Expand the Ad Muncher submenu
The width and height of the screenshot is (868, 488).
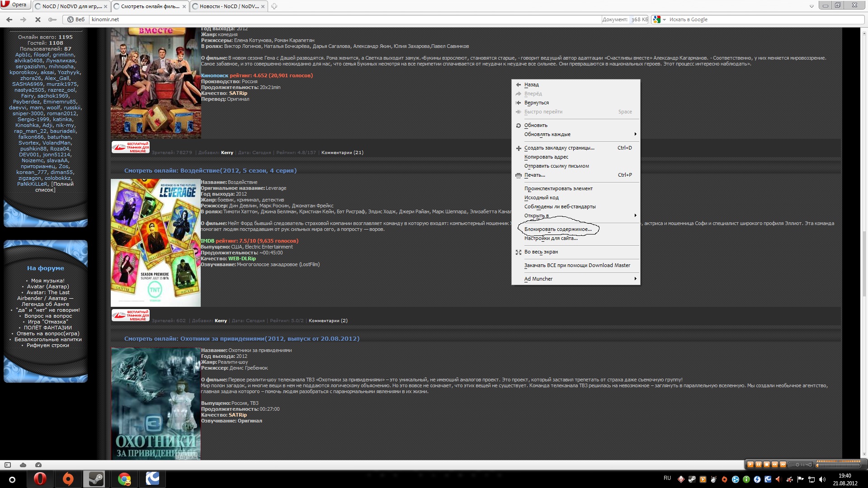click(576, 279)
